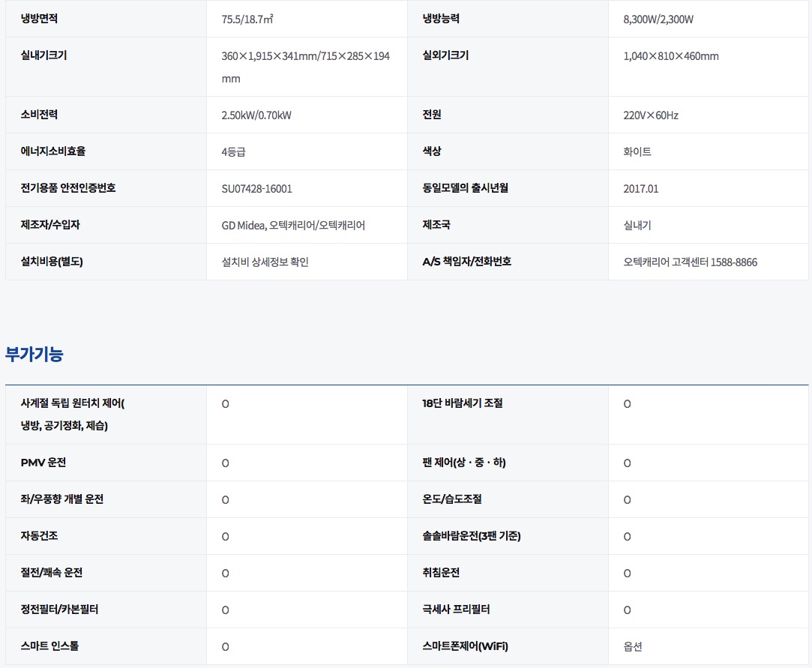Select the outdoor unit size 1,040×810×460mm

(x=670, y=56)
